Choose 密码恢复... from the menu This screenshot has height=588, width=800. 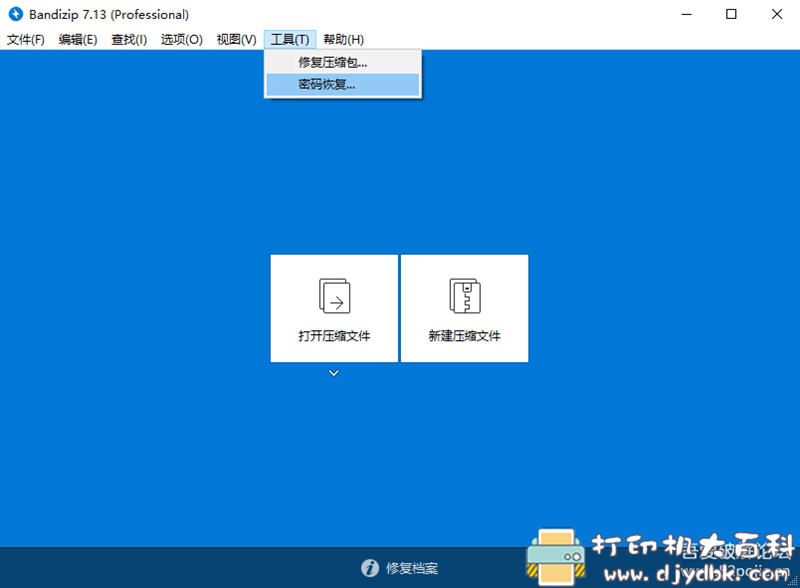(x=343, y=85)
